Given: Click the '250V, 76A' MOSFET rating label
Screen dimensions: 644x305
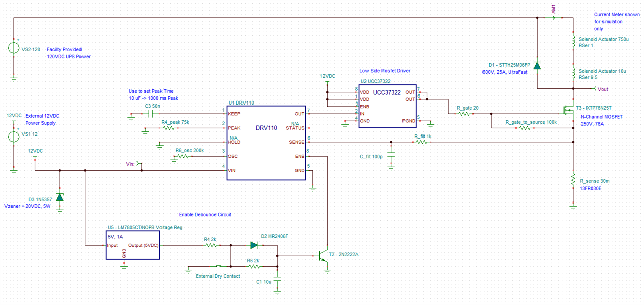Looking at the screenshot, I should [x=593, y=124].
